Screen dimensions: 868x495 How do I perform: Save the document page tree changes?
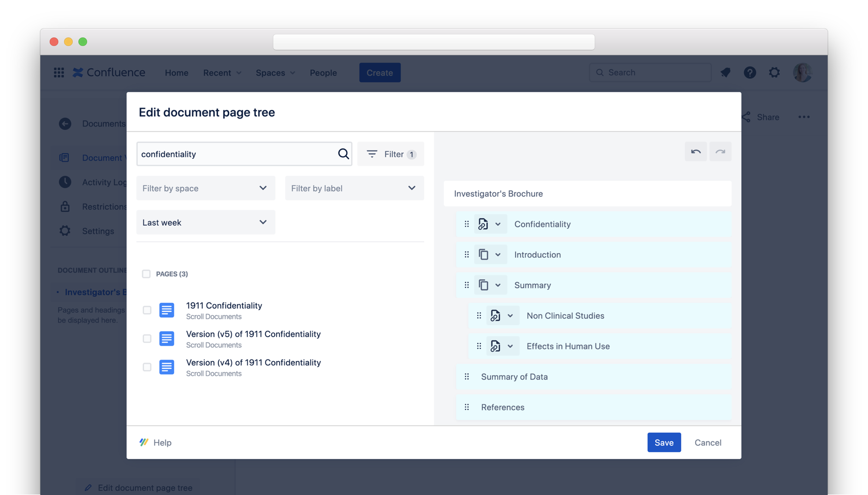click(664, 443)
